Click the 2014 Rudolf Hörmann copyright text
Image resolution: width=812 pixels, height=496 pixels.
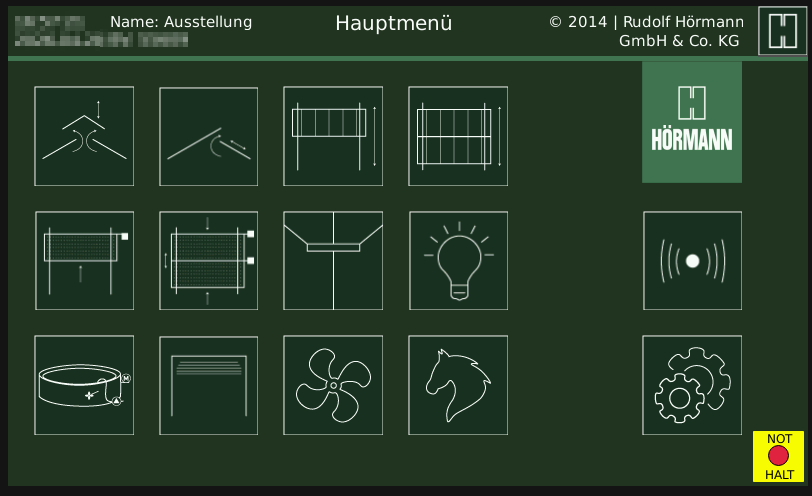[x=646, y=31]
